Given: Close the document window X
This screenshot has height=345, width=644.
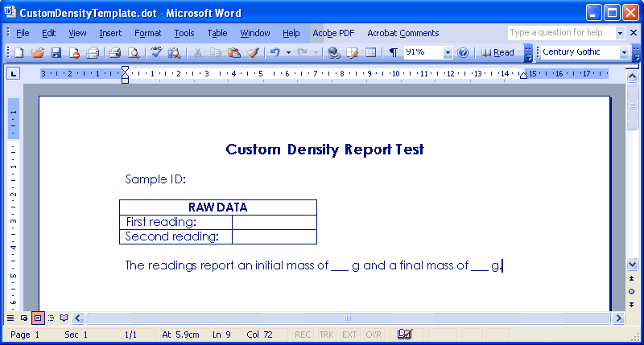Looking at the screenshot, I should point(634,33).
